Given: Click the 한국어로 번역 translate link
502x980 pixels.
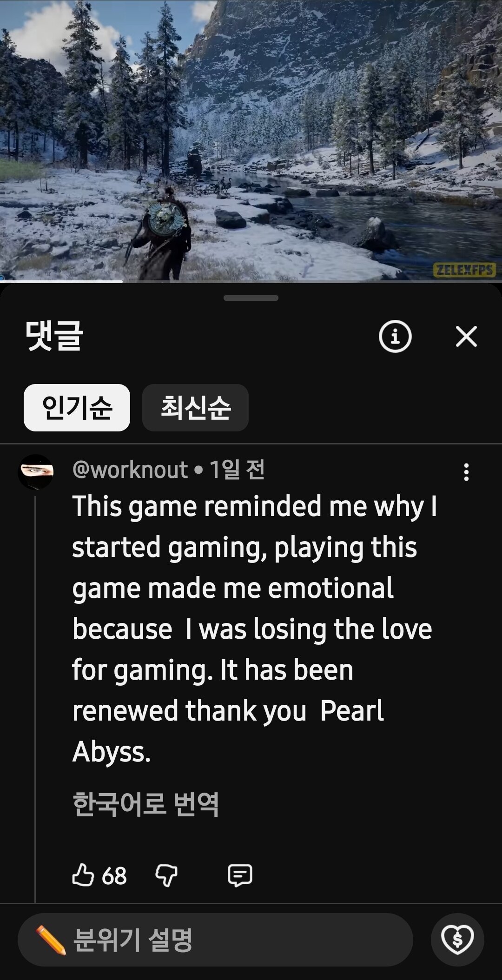Looking at the screenshot, I should [145, 804].
